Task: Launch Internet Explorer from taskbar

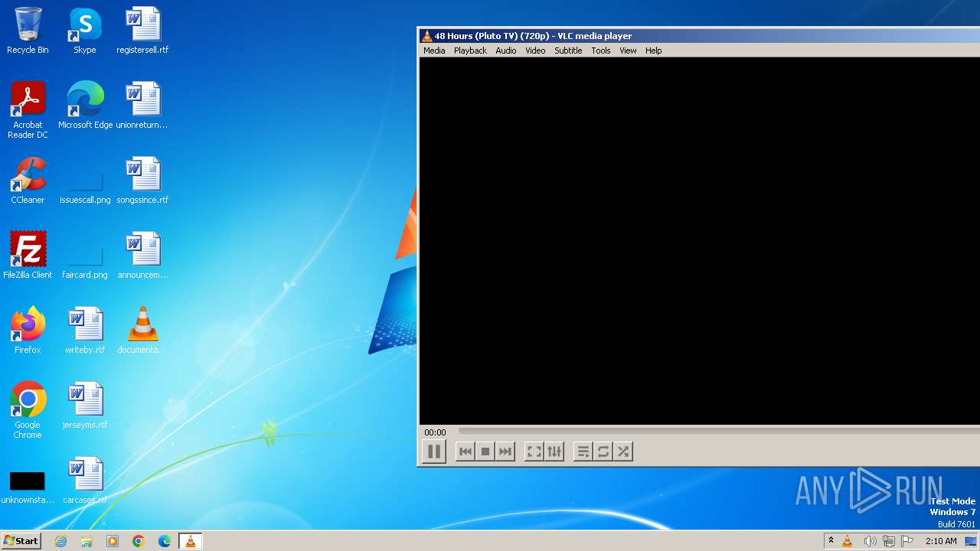Action: 60,541
